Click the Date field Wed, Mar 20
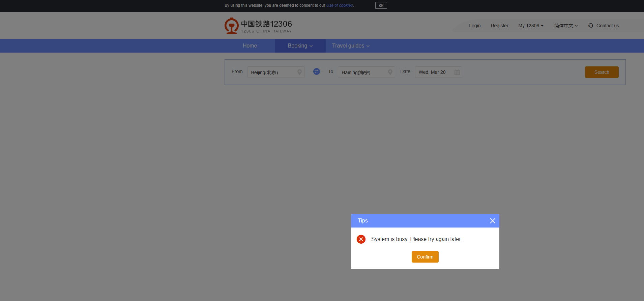The width and height of the screenshot is (644, 301). click(x=439, y=72)
